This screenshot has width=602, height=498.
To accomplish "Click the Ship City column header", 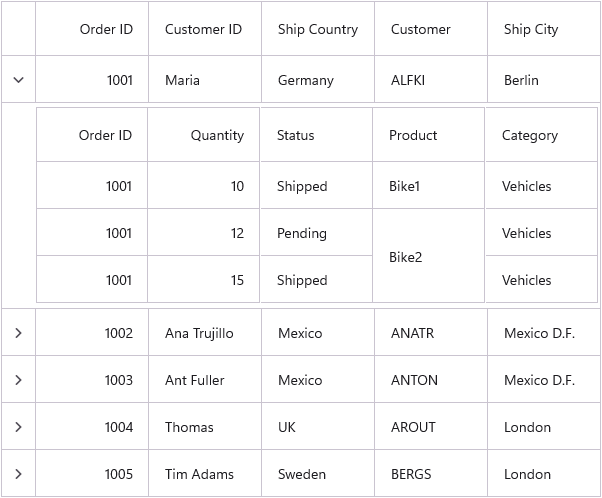I will point(544,29).
